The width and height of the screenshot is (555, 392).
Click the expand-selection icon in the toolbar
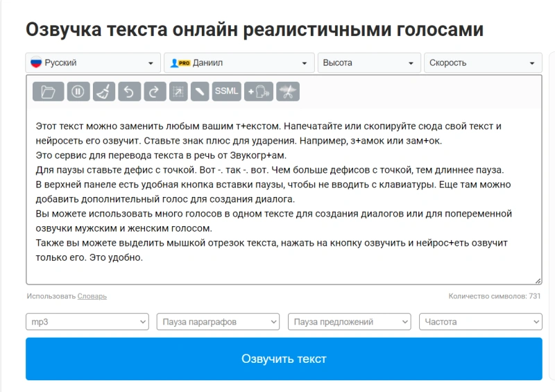(178, 92)
